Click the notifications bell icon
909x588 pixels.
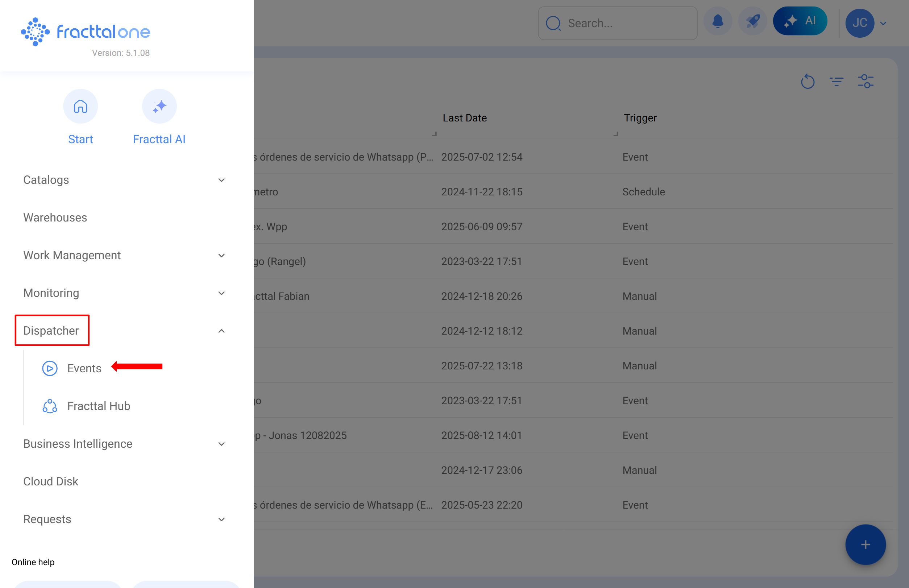coord(718,22)
